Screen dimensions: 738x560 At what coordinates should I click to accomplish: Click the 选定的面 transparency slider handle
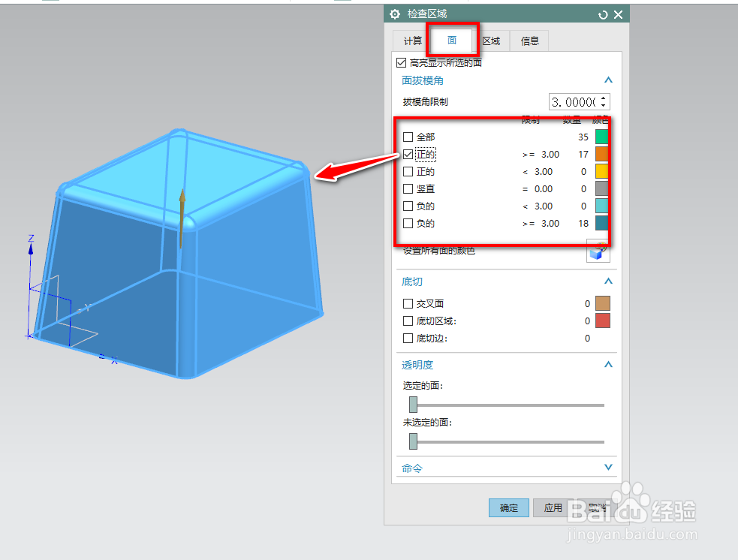[x=413, y=404]
